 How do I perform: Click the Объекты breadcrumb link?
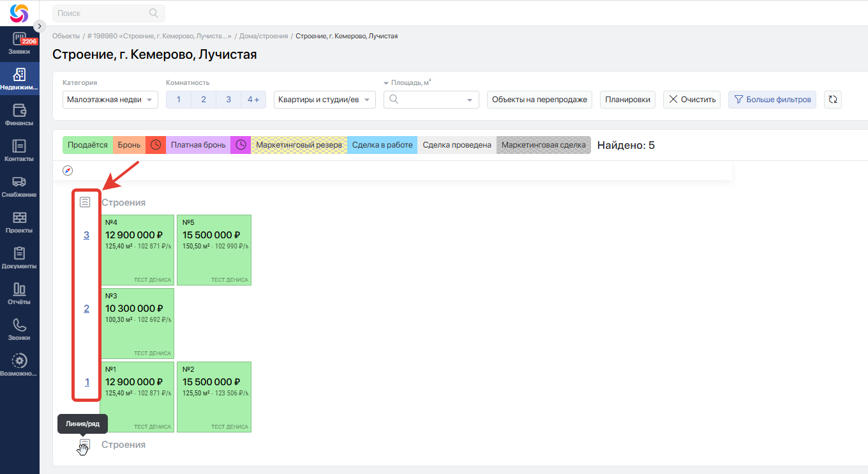[66, 36]
